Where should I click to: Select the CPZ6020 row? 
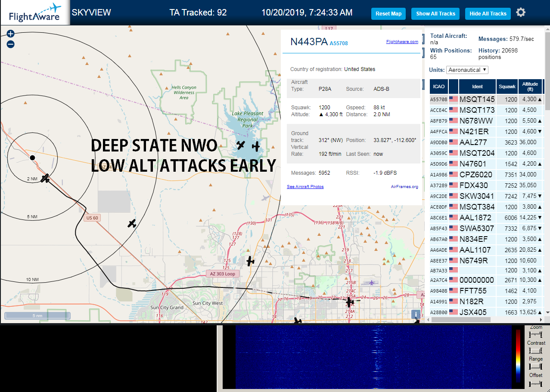[486, 174]
